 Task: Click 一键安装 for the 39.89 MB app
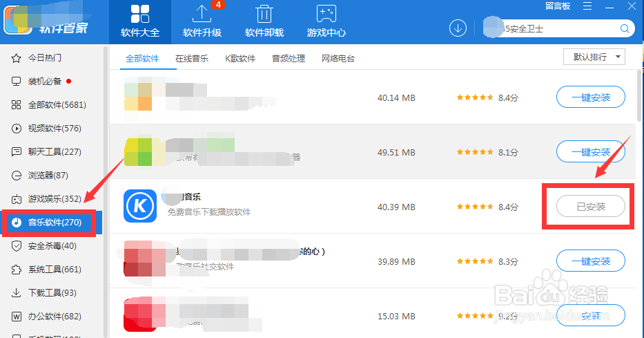coord(591,261)
